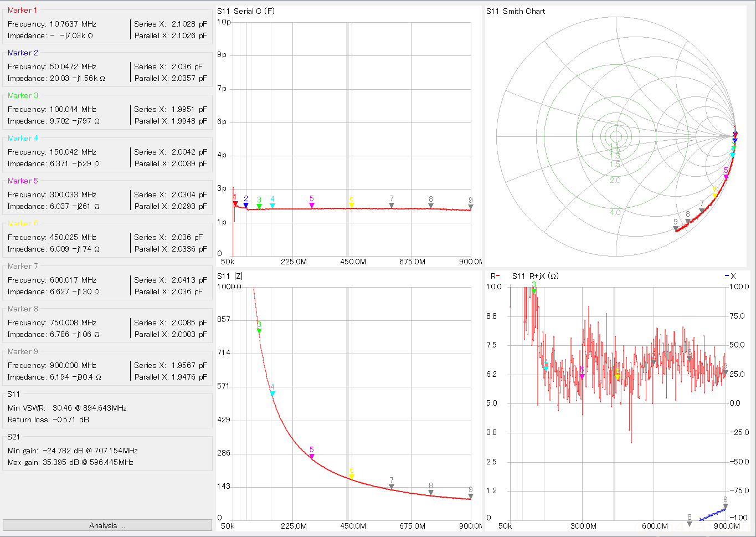Click yellow marker 6 in R+jX chart

click(618, 377)
